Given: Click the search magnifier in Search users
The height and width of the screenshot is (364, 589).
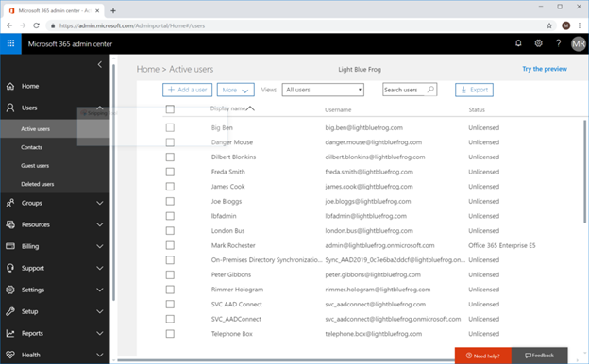Looking at the screenshot, I should [x=430, y=90].
